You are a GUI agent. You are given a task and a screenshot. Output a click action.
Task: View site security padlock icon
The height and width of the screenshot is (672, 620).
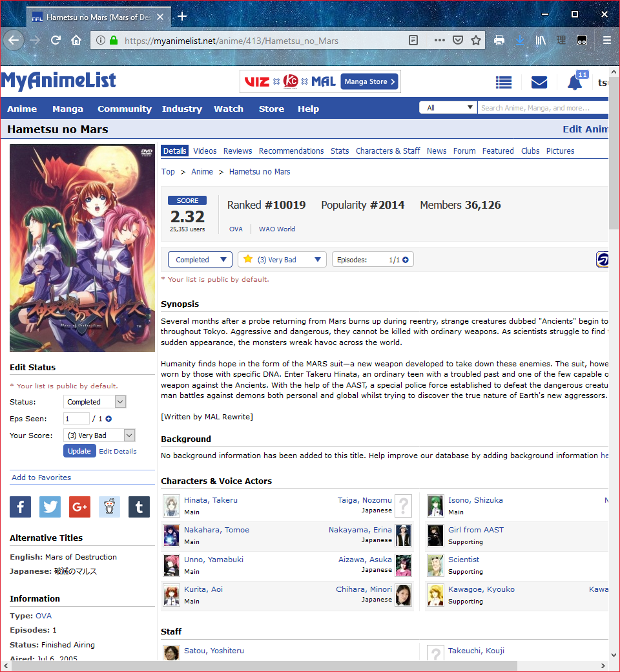(x=114, y=40)
